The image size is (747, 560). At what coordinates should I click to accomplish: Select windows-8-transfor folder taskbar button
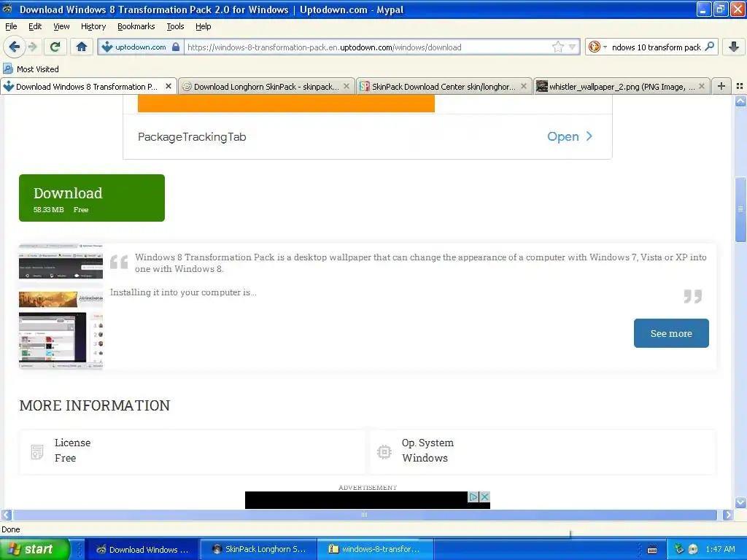[376, 549]
